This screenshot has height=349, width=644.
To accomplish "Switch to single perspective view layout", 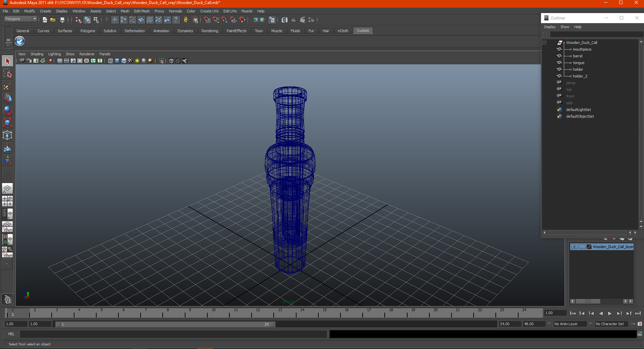I will (7, 188).
